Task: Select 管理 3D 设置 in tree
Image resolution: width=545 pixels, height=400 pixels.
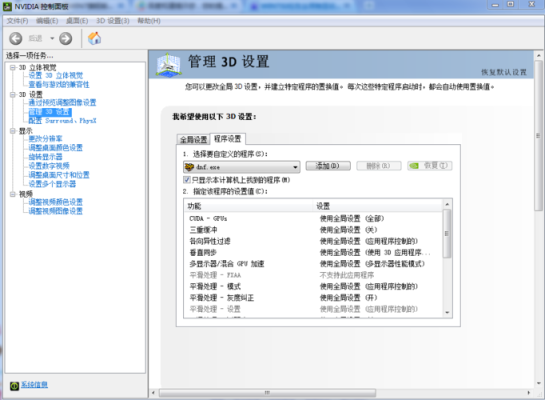Action: click(50, 112)
